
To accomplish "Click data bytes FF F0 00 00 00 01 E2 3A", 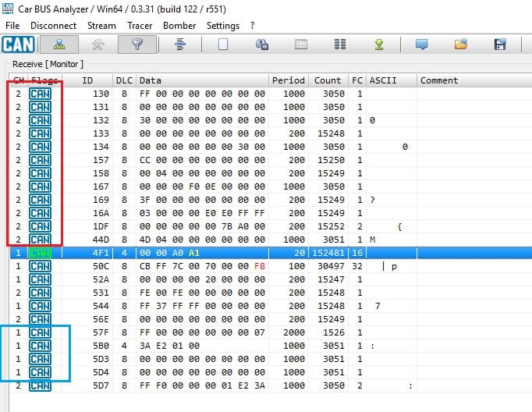I will (202, 386).
